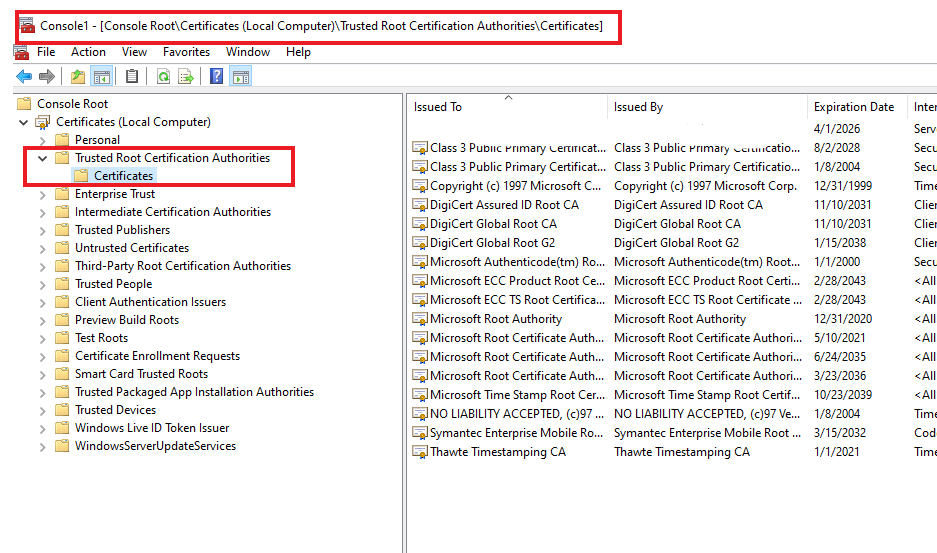Expand the Enterprise Trust store
Image resolution: width=937 pixels, height=553 pixels.
[x=42, y=195]
